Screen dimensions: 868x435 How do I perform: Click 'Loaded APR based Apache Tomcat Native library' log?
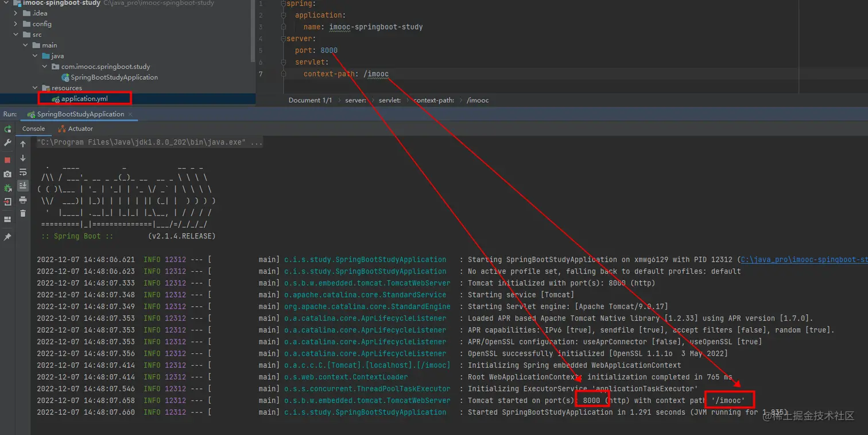click(x=640, y=318)
